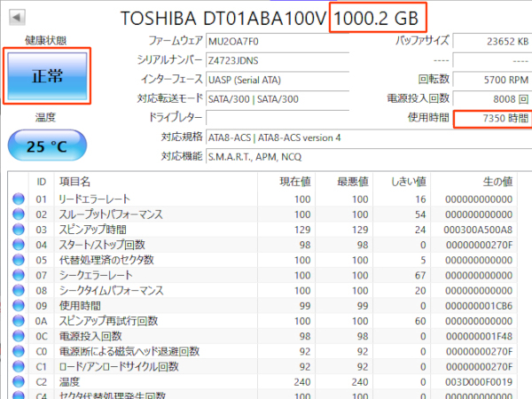Click the transfer mode field SATA/300 | SATA/300
Viewport: 532px width, 399px height.
point(278,99)
